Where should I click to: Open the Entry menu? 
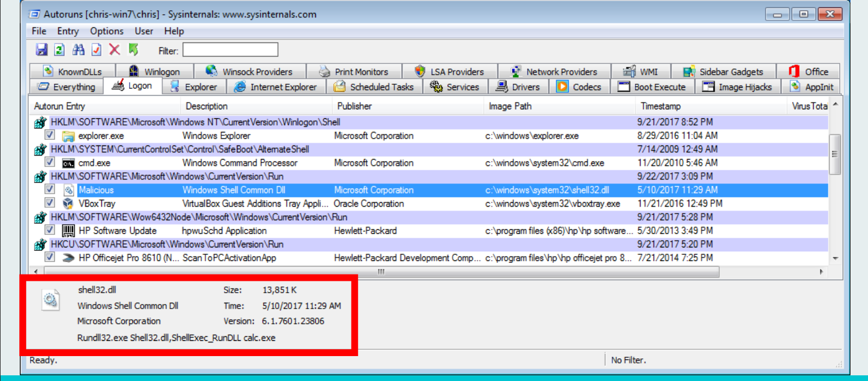[68, 31]
